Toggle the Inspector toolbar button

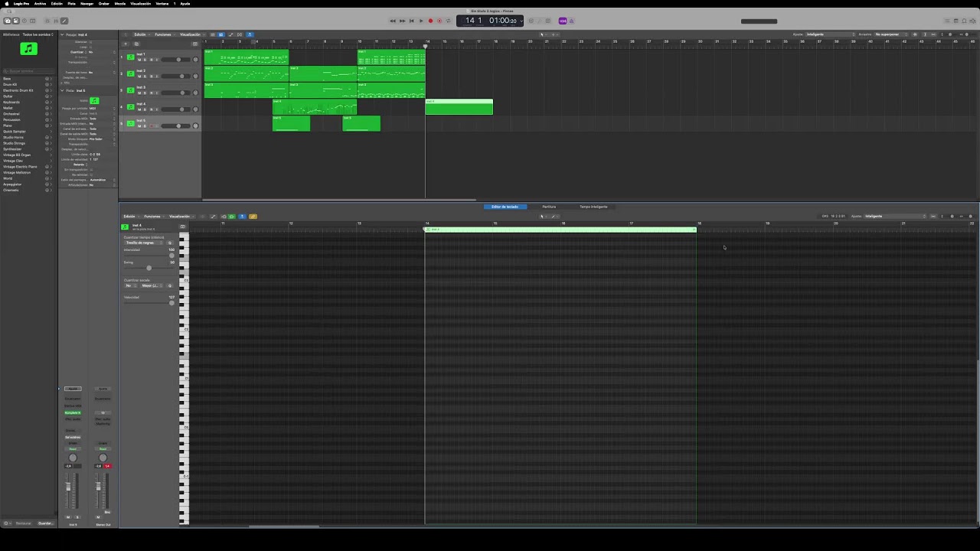(x=15, y=21)
